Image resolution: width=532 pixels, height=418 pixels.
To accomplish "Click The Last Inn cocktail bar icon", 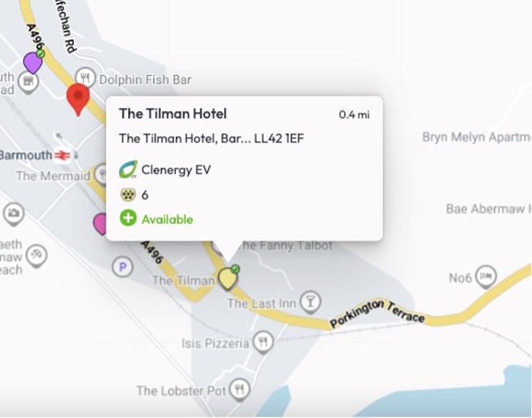I will click(310, 302).
